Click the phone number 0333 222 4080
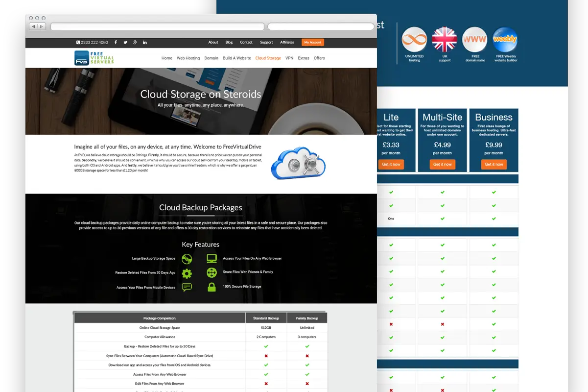 coord(94,43)
